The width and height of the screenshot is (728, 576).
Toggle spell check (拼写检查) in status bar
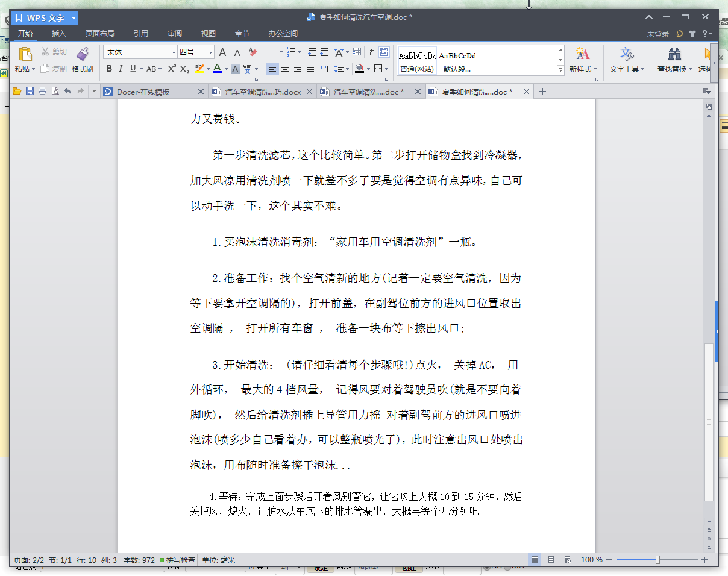tap(177, 560)
